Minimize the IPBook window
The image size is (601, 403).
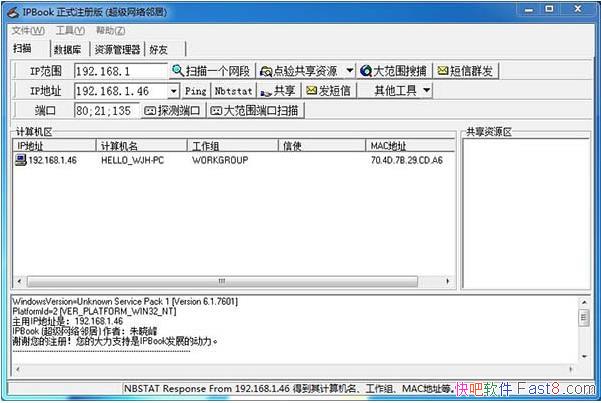tap(529, 10)
